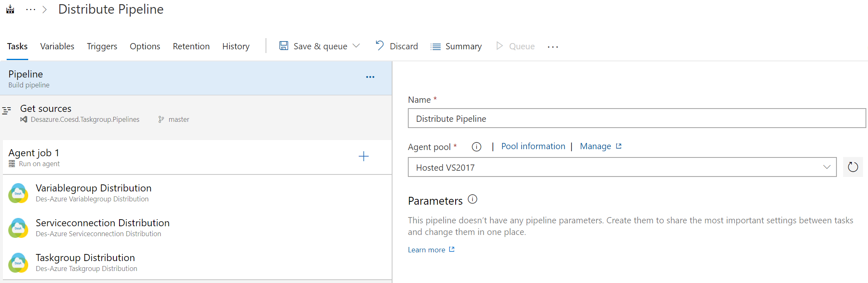Add a task to Agent job 1
Viewport: 868px width, 283px height.
point(363,156)
